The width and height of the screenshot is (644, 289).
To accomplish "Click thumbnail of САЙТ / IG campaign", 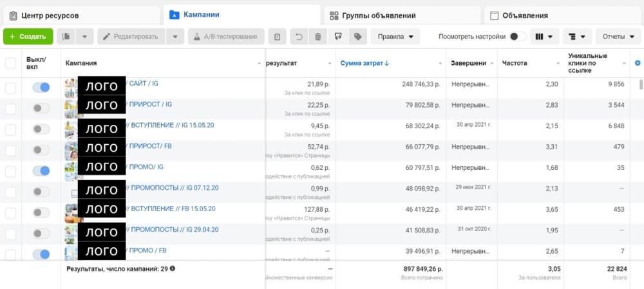I will click(x=70, y=88).
